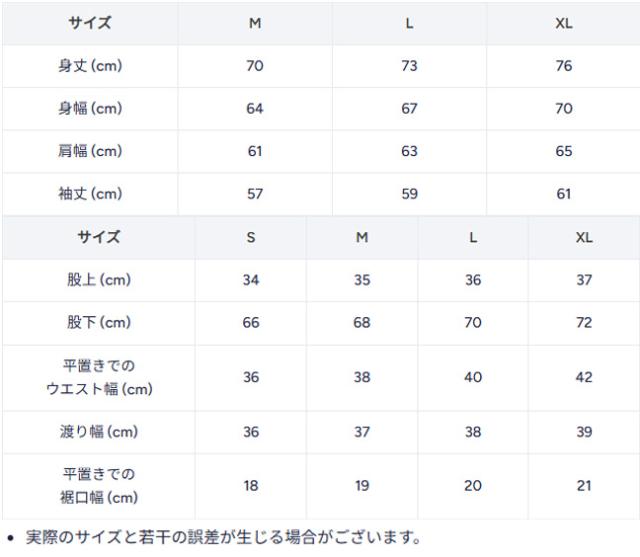Select the 42 waist width value
This screenshot has width=640, height=557.
(584, 378)
